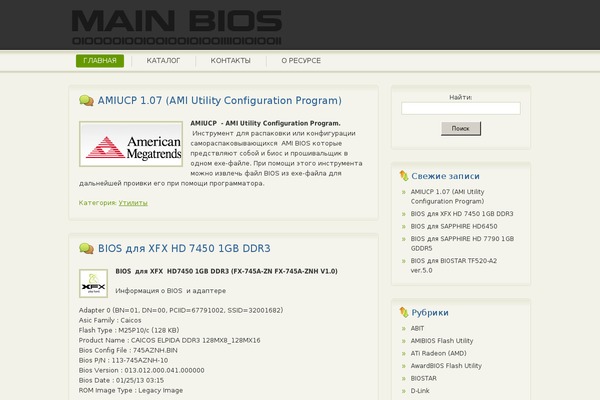Open the О РЕСУРСЕ menu item
Screen dimensions: 600x400
[301, 61]
